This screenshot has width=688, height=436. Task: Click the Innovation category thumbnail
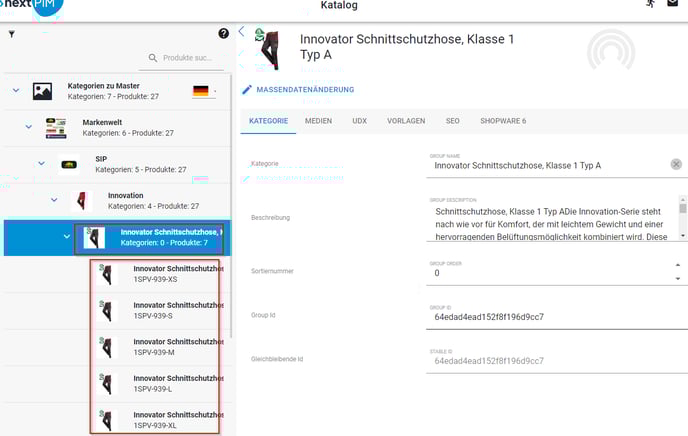click(82, 201)
